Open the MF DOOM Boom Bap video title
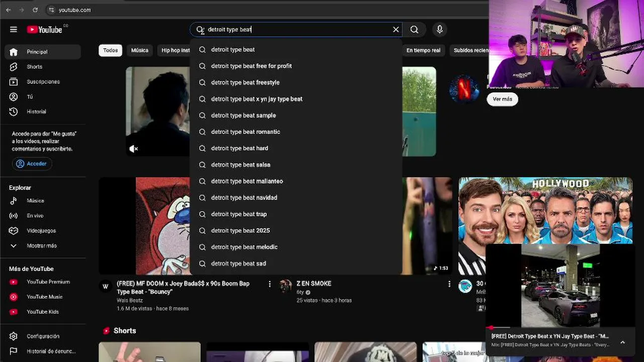644x362 pixels. coord(183,288)
